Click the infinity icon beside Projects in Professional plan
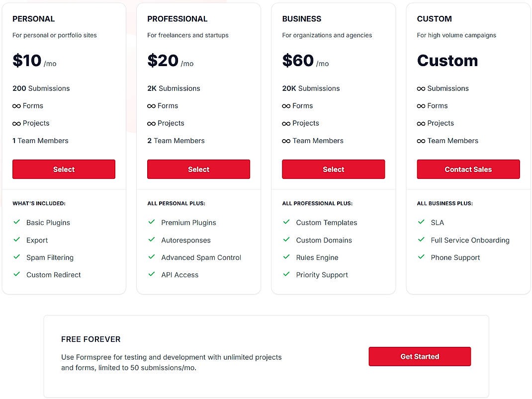 coord(151,123)
